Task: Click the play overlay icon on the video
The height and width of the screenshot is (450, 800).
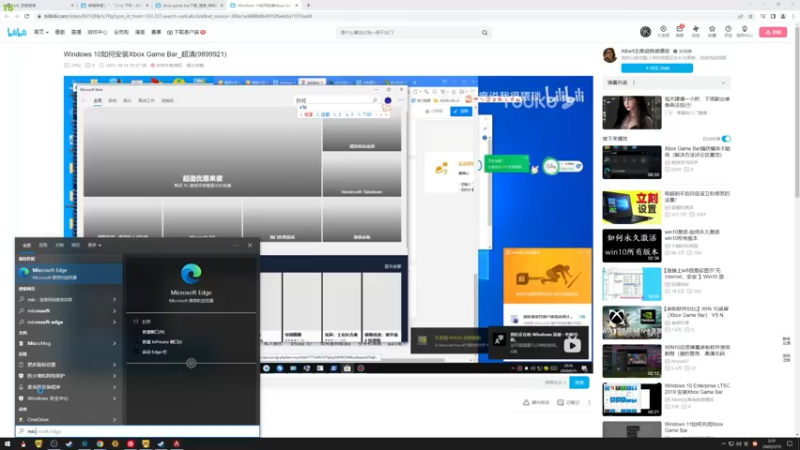Action: [x=572, y=345]
